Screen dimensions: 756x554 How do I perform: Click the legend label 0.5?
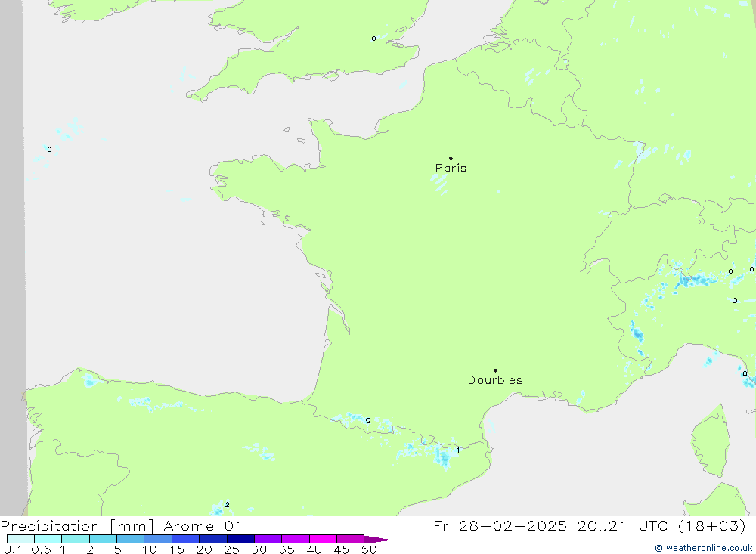coord(41,549)
